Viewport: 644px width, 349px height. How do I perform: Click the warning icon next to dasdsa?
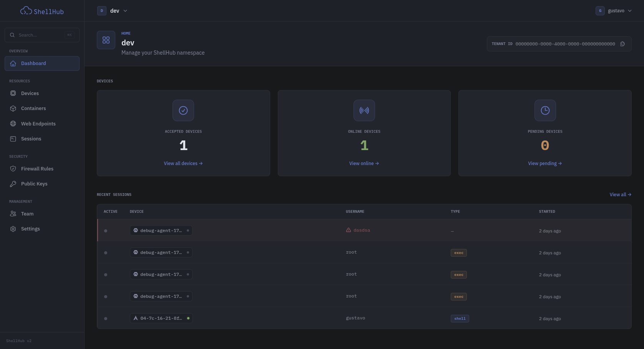349,230
